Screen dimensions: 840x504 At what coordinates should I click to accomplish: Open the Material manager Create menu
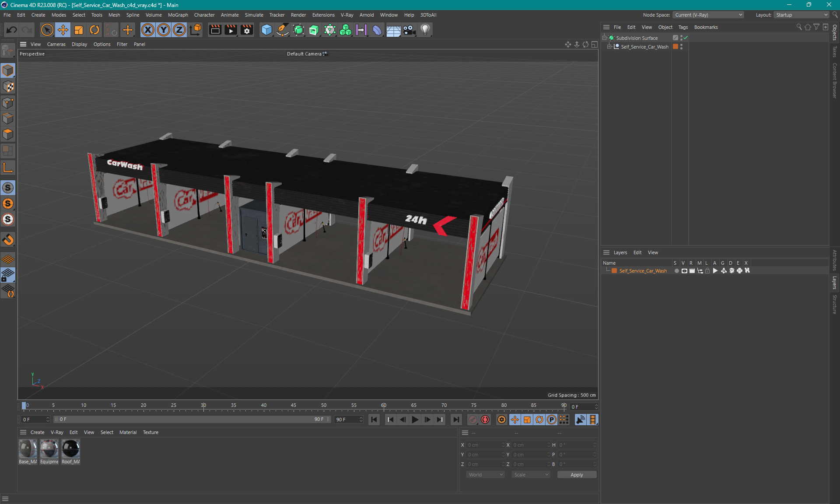coord(37,432)
